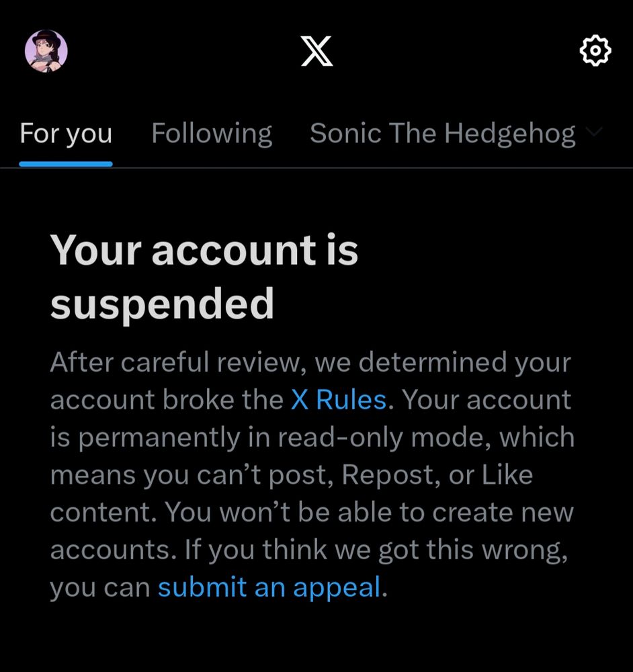The image size is (633, 672).
Task: Switch to the Following tab
Action: 212,134
